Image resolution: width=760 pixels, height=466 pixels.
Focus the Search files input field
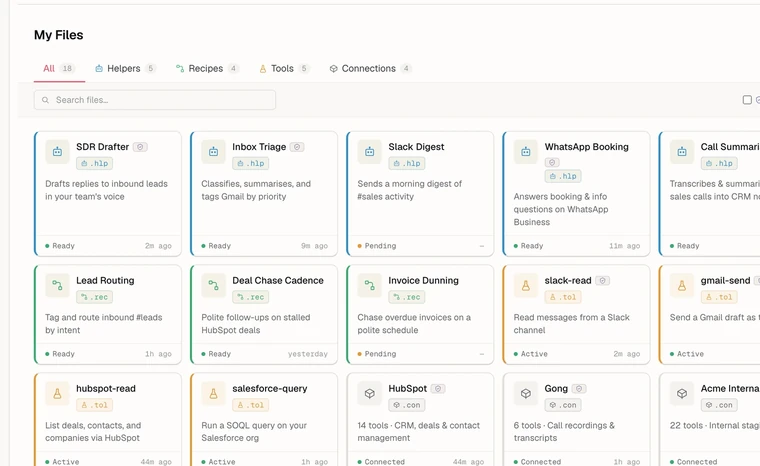[x=155, y=100]
